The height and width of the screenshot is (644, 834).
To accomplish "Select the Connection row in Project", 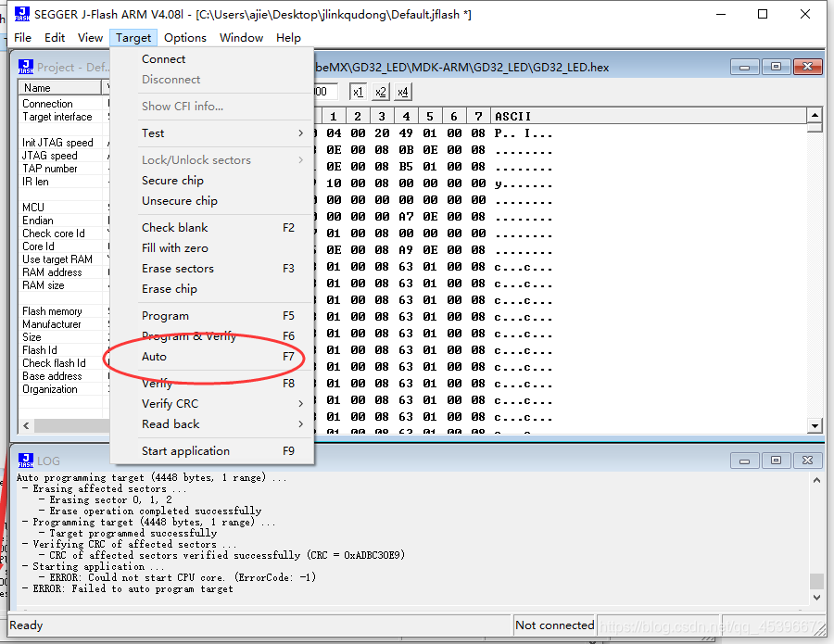I will (64, 104).
